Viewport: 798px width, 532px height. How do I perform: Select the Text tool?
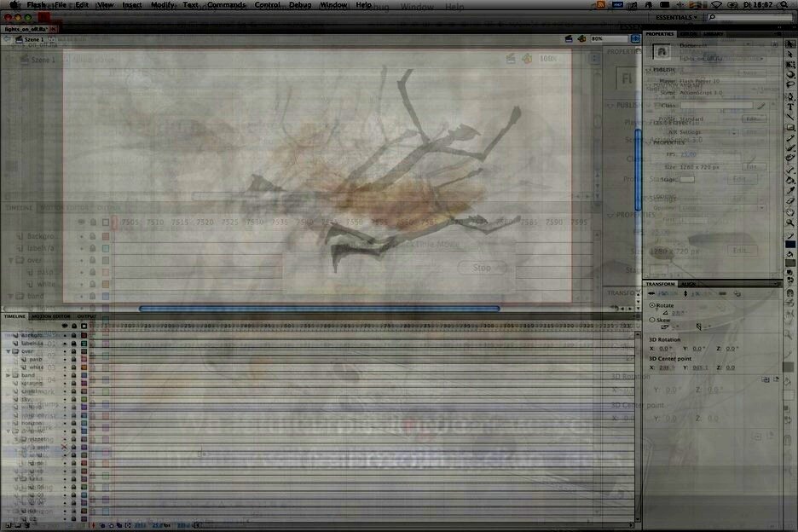point(790,107)
